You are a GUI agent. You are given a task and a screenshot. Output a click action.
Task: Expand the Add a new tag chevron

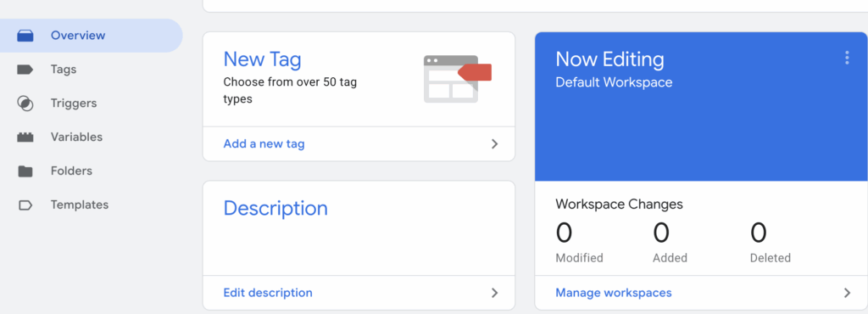(495, 144)
